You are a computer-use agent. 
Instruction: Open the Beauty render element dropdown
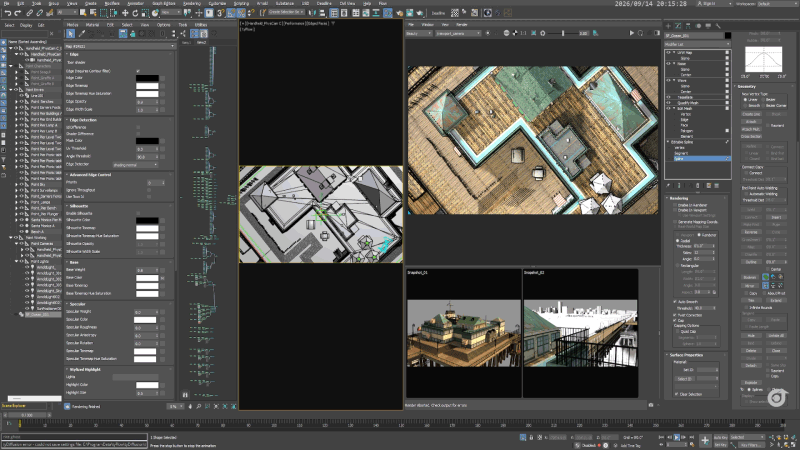(x=419, y=33)
